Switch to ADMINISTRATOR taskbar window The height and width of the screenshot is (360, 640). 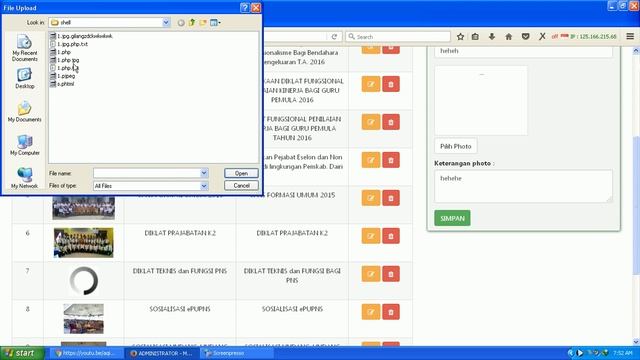pos(162,353)
